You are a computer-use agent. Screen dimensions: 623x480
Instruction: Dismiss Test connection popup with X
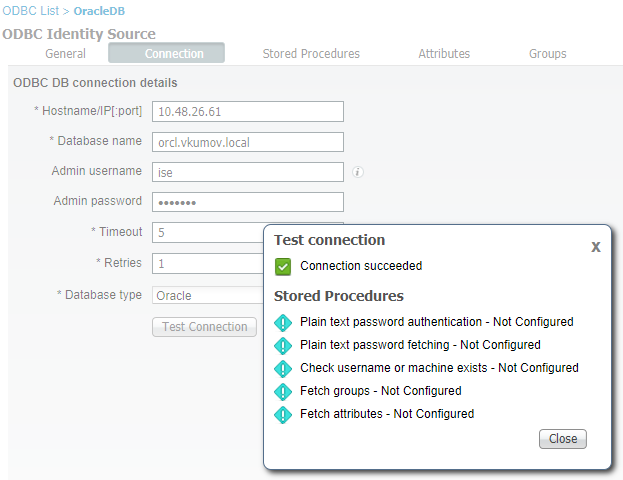pos(596,246)
